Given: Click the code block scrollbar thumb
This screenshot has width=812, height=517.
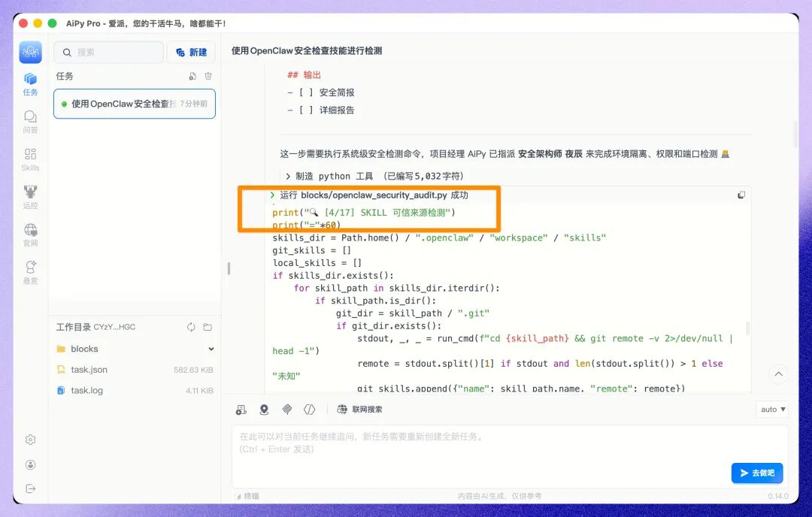Looking at the screenshot, I should pyautogui.click(x=747, y=328).
